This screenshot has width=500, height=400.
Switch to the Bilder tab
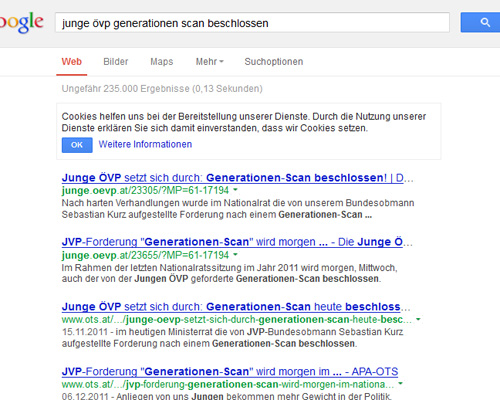(116, 62)
